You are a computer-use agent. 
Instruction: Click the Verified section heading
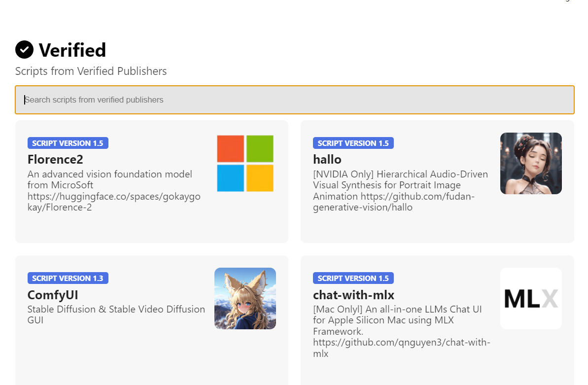click(x=72, y=50)
